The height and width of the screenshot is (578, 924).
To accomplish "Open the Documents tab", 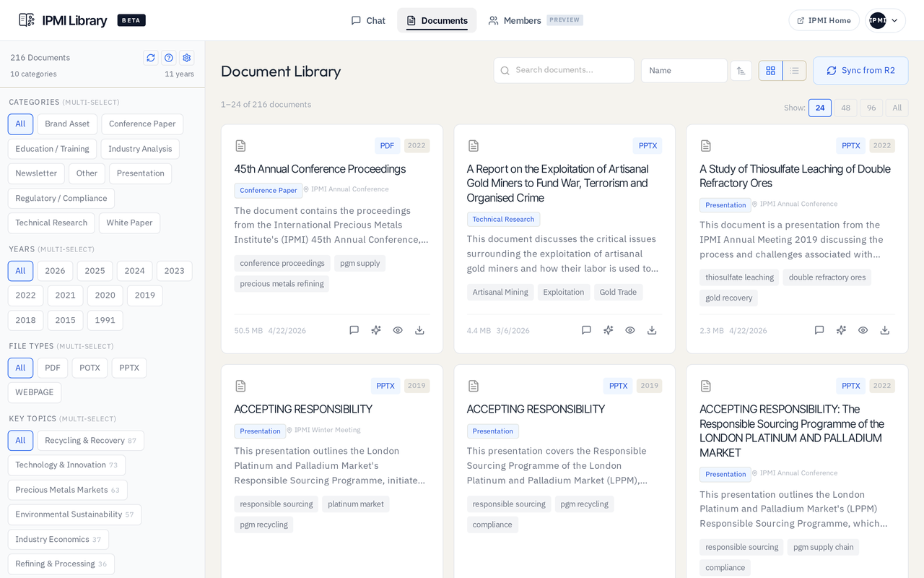I will (437, 20).
